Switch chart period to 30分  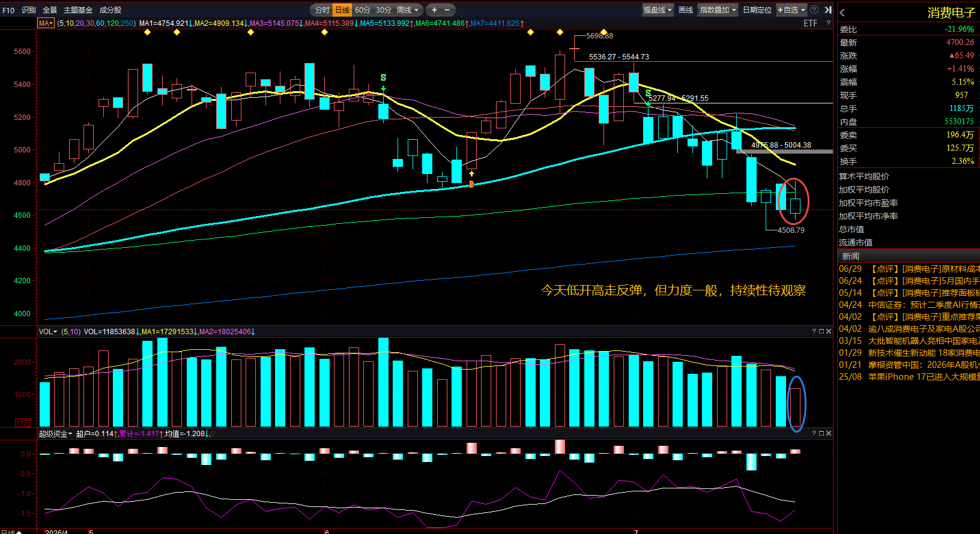pyautogui.click(x=384, y=10)
